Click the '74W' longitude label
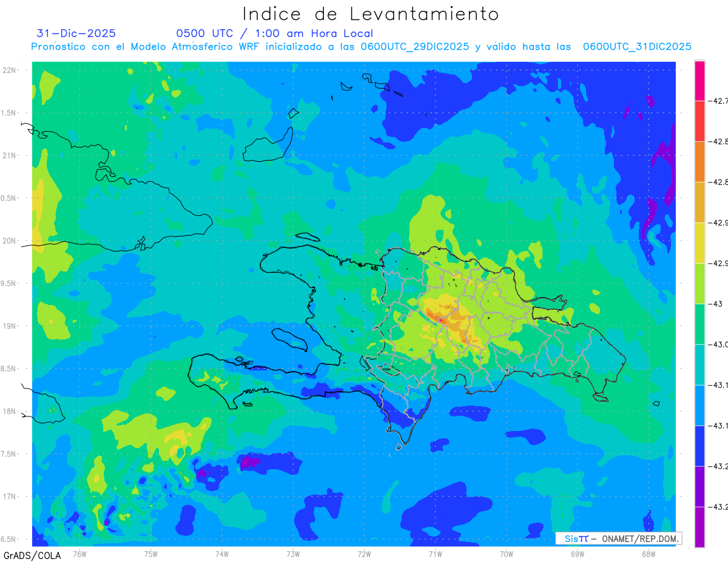Image resolution: width=728 pixels, height=562 pixels. pos(222,554)
